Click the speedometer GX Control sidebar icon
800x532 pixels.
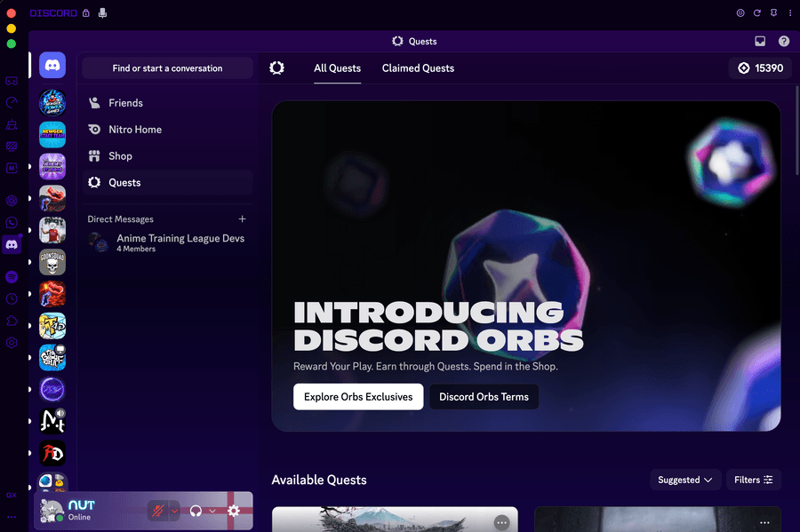[12, 103]
